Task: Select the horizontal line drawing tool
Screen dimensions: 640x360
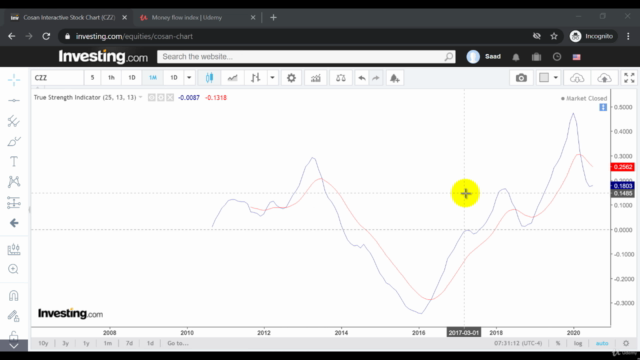Action: point(14,100)
